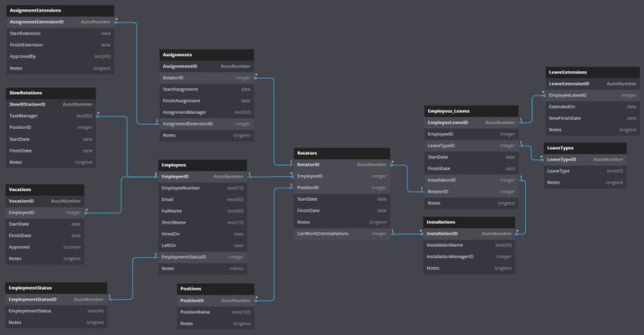Select AssignmentExtensionID field in Assignments table
644x335 pixels.
point(207,124)
